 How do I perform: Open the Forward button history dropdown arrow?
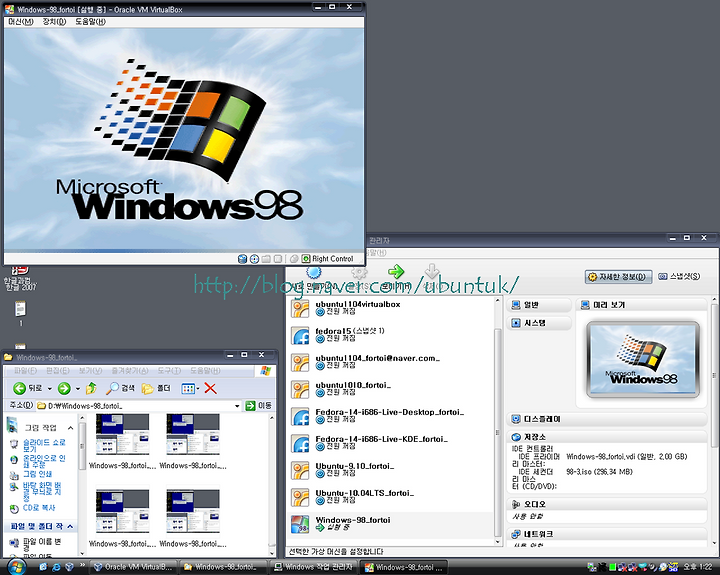click(78, 389)
